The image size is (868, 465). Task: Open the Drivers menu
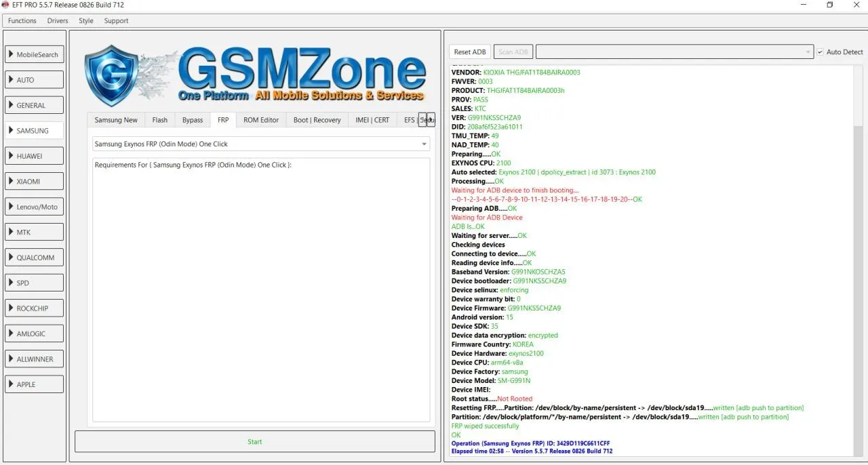pyautogui.click(x=58, y=21)
